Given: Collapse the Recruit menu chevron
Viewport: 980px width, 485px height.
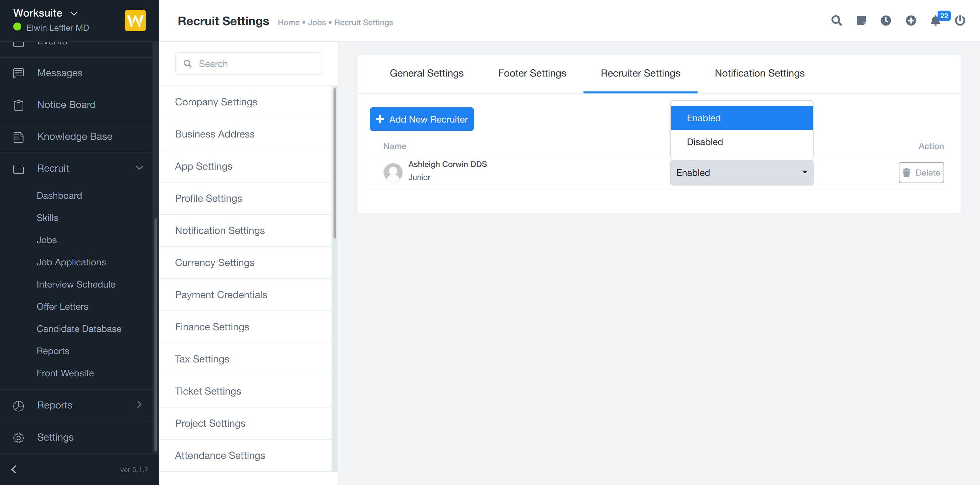Looking at the screenshot, I should 139,168.
